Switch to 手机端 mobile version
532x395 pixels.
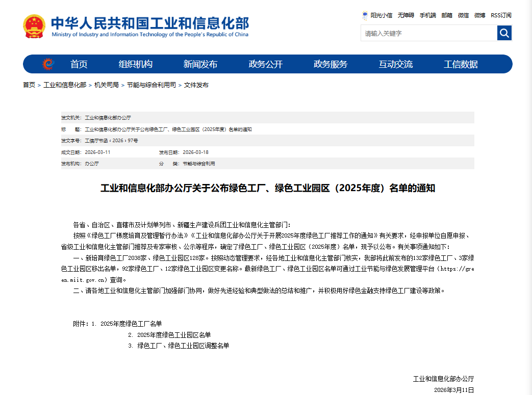pos(427,15)
